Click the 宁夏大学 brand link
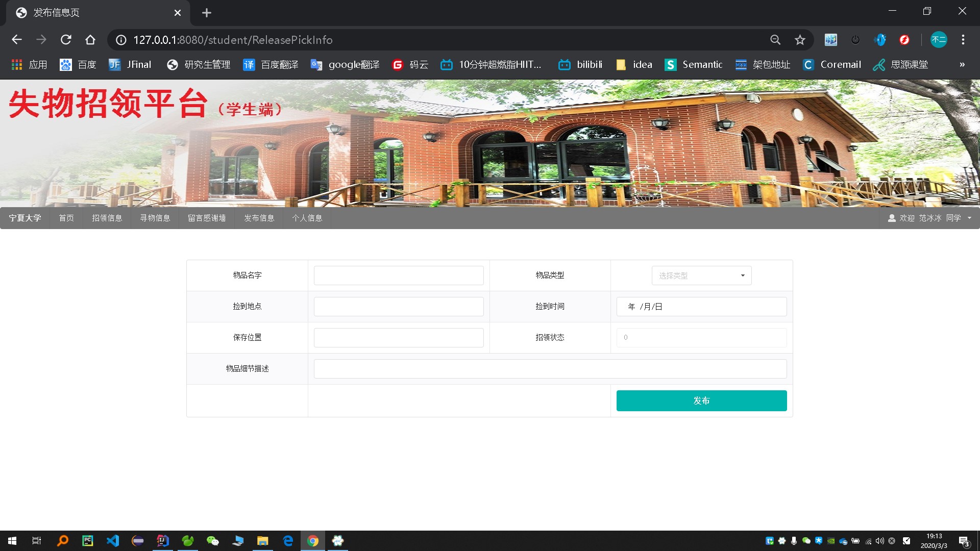This screenshot has height=551, width=980. (x=25, y=218)
